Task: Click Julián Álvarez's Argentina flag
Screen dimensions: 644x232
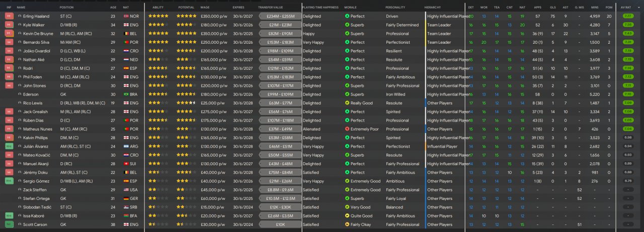Action: (x=126, y=147)
